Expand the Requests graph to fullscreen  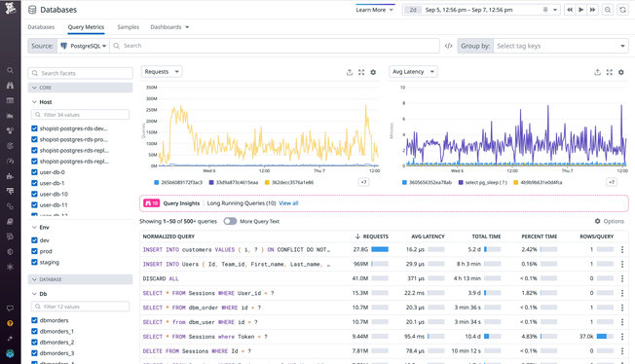tap(361, 72)
